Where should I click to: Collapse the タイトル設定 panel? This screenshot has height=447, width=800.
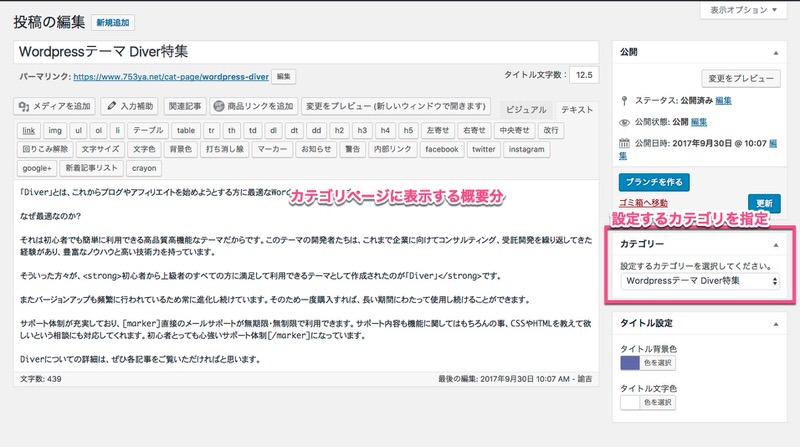tap(776, 324)
